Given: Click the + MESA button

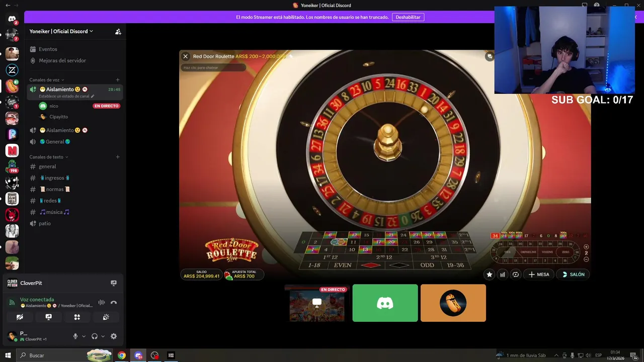Looking at the screenshot, I should point(538,275).
